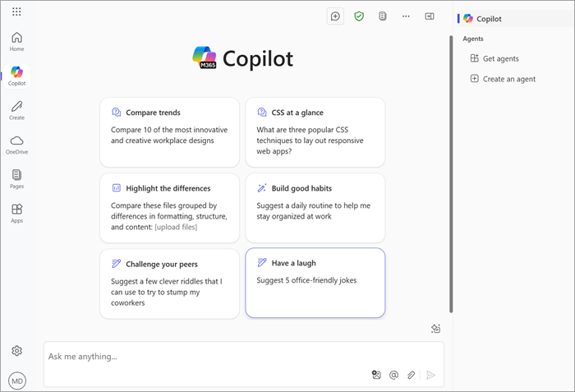This screenshot has height=392, width=575.
Task: Select Copilot icon in left sidebar
Action: click(x=17, y=76)
